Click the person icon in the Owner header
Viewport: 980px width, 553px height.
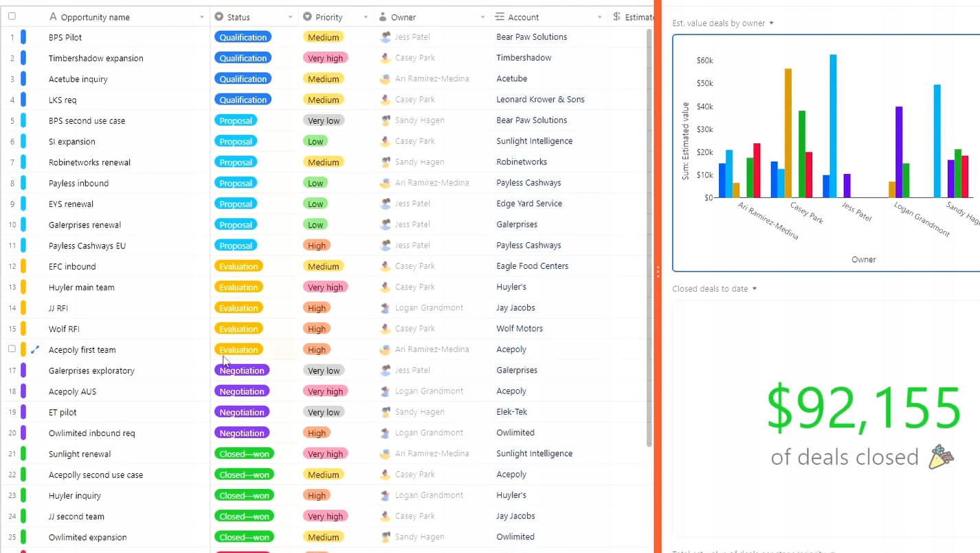pyautogui.click(x=383, y=17)
